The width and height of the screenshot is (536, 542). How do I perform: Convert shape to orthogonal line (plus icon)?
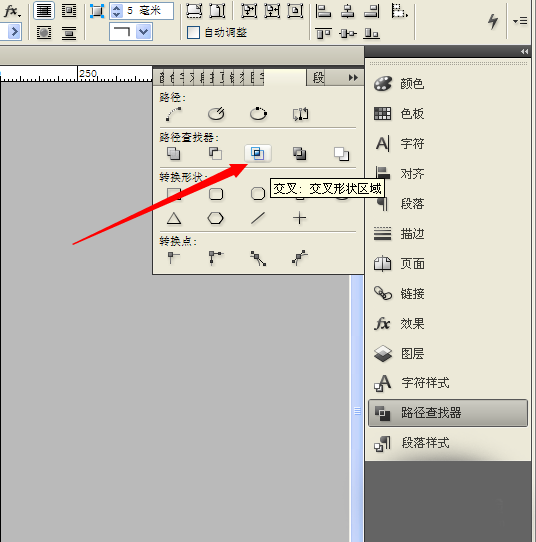pyautogui.click(x=300, y=218)
